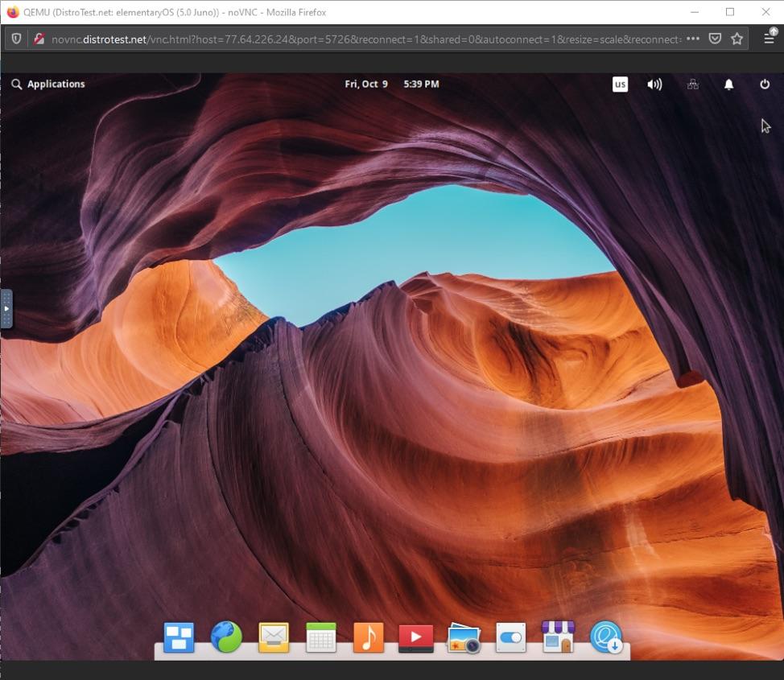Open the network indicator
784x680 pixels.
[692, 84]
